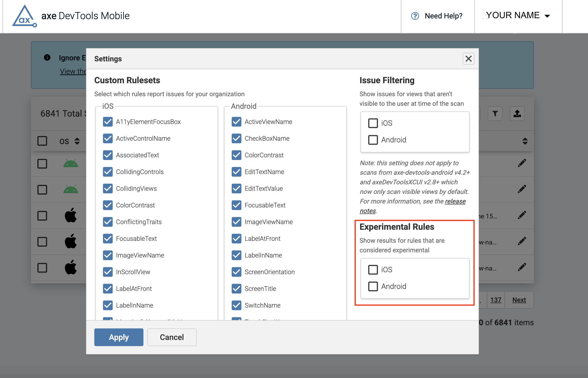
Task: Click the Cancel button
Action: (x=172, y=337)
